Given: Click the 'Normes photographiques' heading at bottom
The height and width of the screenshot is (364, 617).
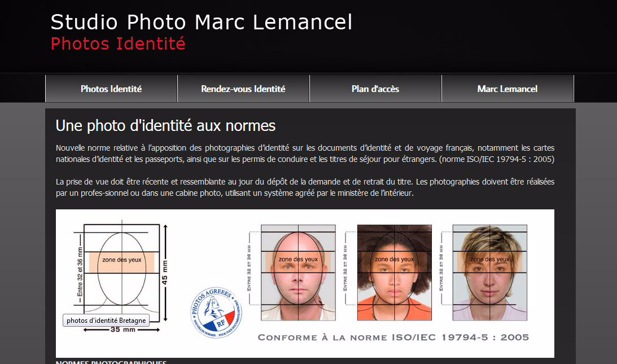Looking at the screenshot, I should pos(111,362).
